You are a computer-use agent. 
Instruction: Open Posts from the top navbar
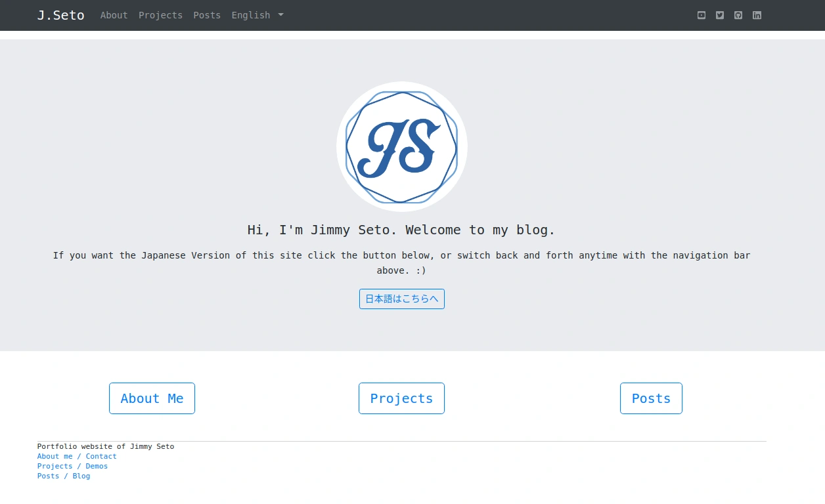[207, 15]
